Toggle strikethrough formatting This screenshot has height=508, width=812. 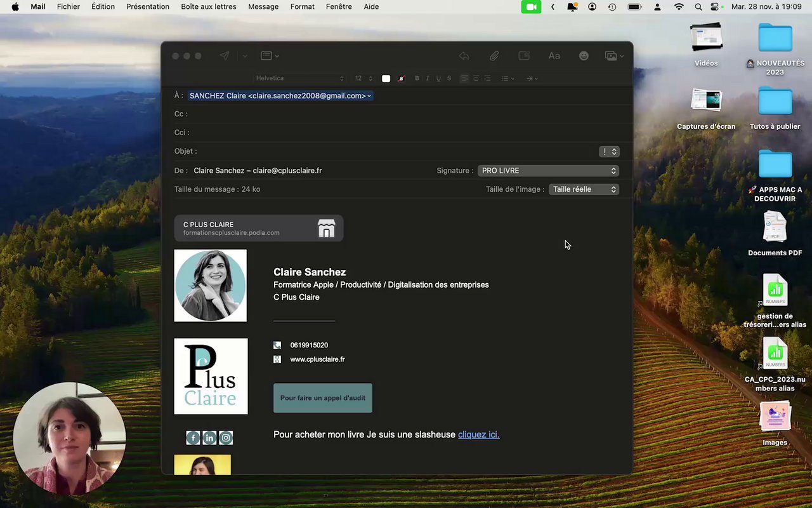click(x=449, y=79)
